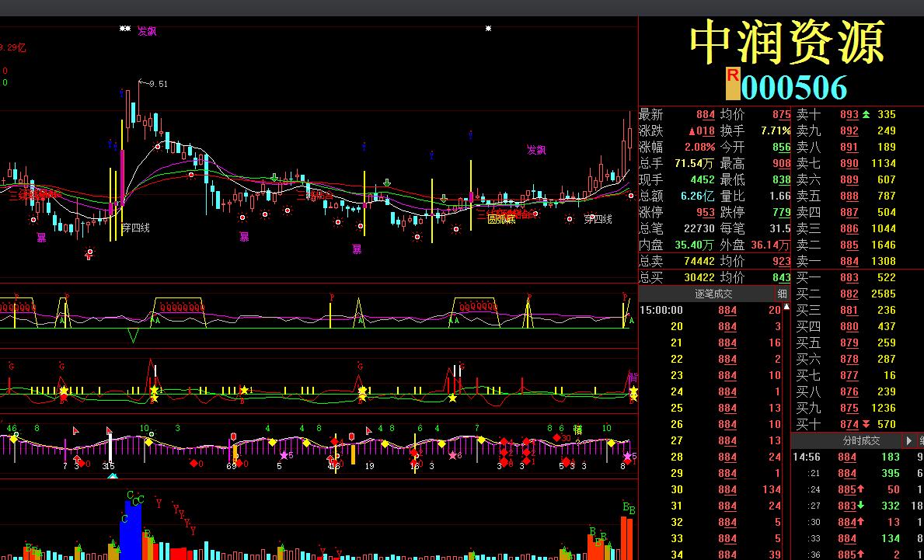The image size is (924, 560).
Task: Click the trade row numbered 30 with volume 134
Action: 710,489
